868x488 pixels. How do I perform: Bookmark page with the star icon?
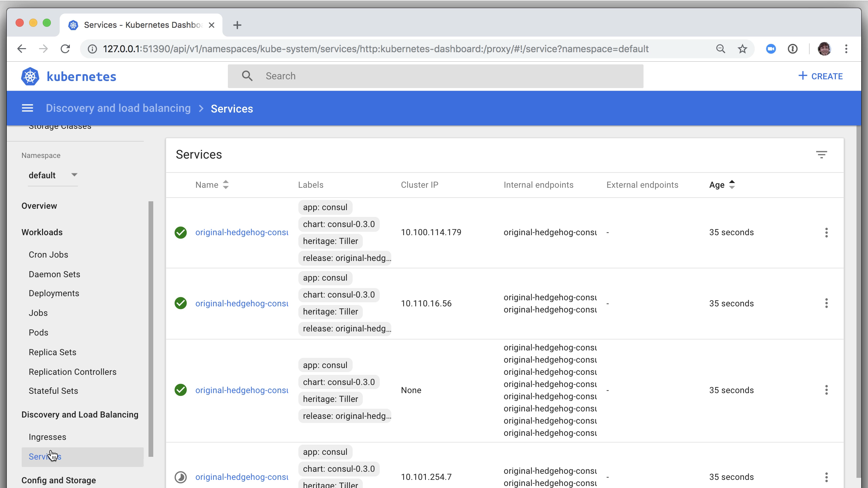[x=742, y=49]
